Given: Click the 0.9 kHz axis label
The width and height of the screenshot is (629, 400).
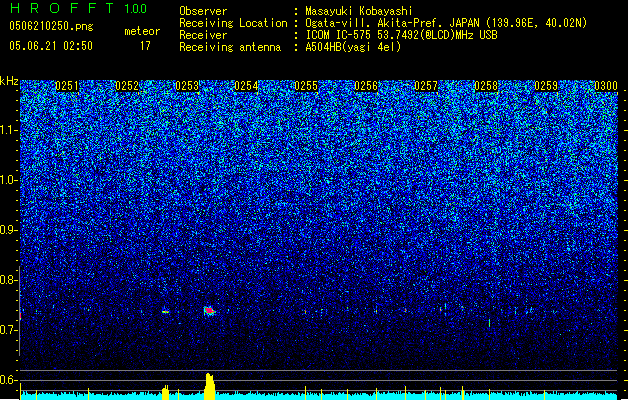Looking at the screenshot, I should (x=9, y=230).
